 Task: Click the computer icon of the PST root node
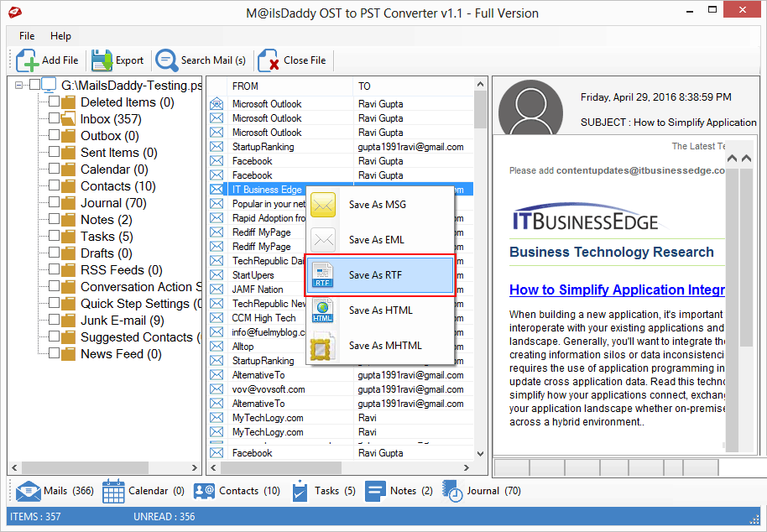click(50, 85)
